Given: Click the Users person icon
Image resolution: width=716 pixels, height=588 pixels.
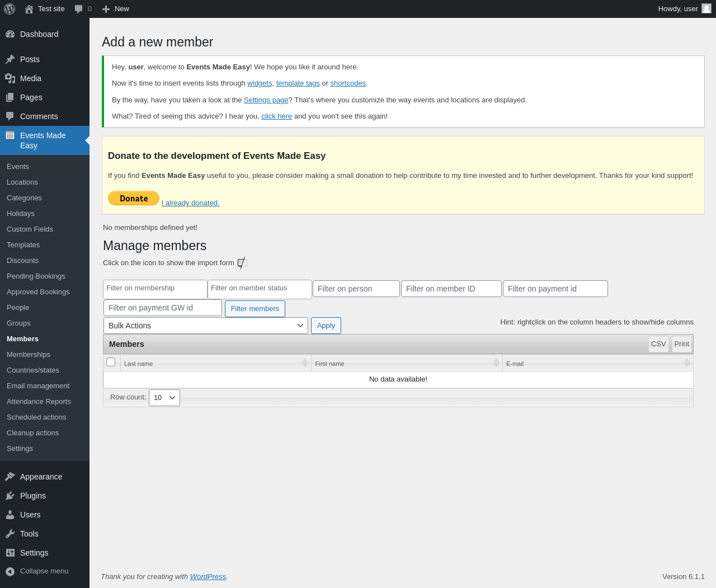Looking at the screenshot, I should (x=10, y=515).
